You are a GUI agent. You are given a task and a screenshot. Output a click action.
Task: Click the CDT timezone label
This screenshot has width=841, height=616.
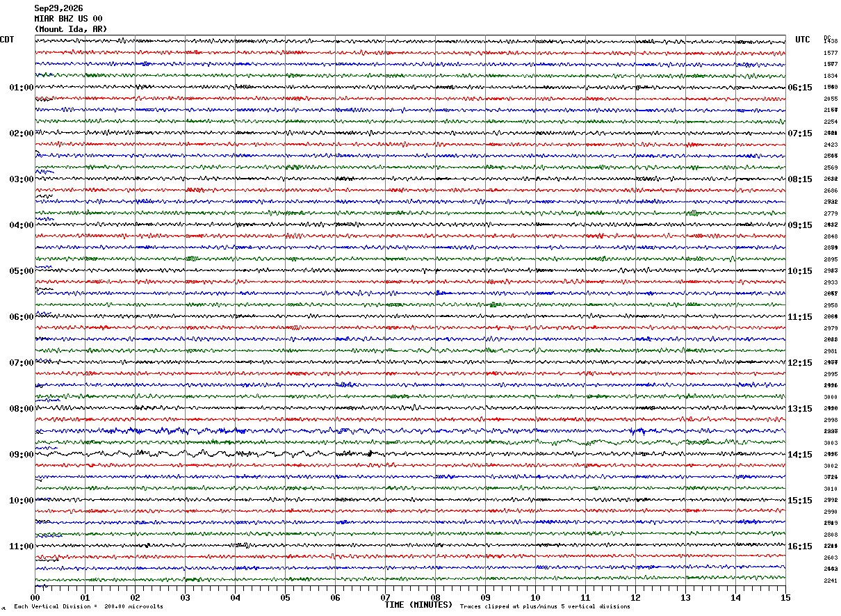[x=7, y=40]
